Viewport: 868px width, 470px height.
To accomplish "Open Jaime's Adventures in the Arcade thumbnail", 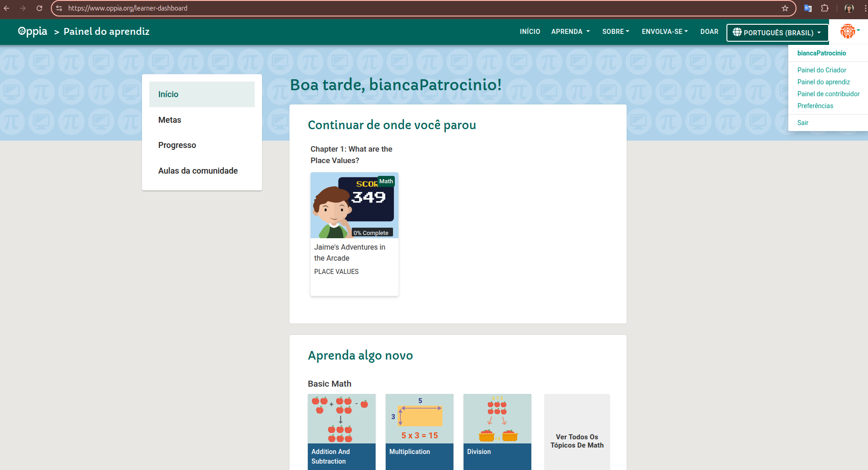I will (x=354, y=205).
